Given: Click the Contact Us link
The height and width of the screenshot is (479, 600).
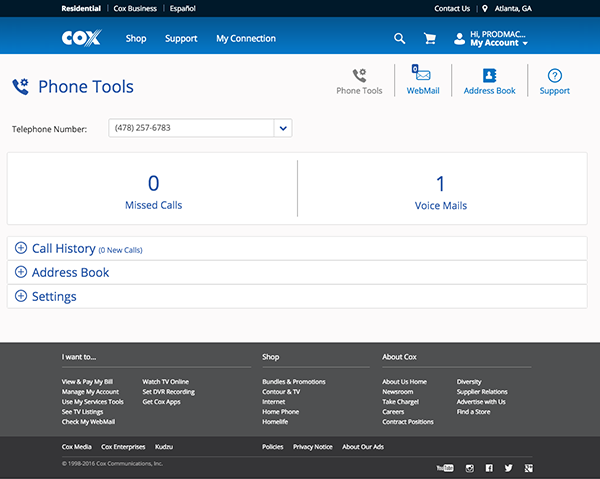Looking at the screenshot, I should (x=452, y=8).
